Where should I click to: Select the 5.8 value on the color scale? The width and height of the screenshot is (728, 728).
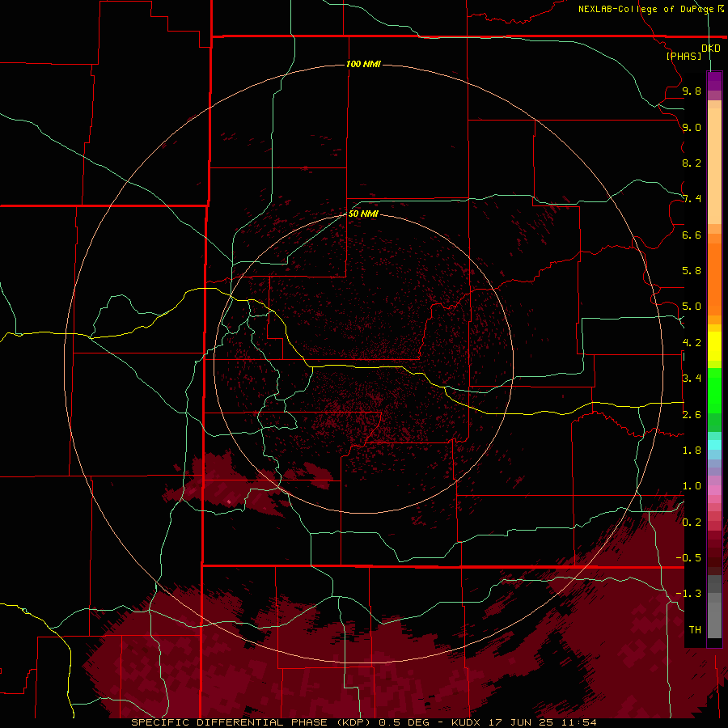pyautogui.click(x=692, y=271)
